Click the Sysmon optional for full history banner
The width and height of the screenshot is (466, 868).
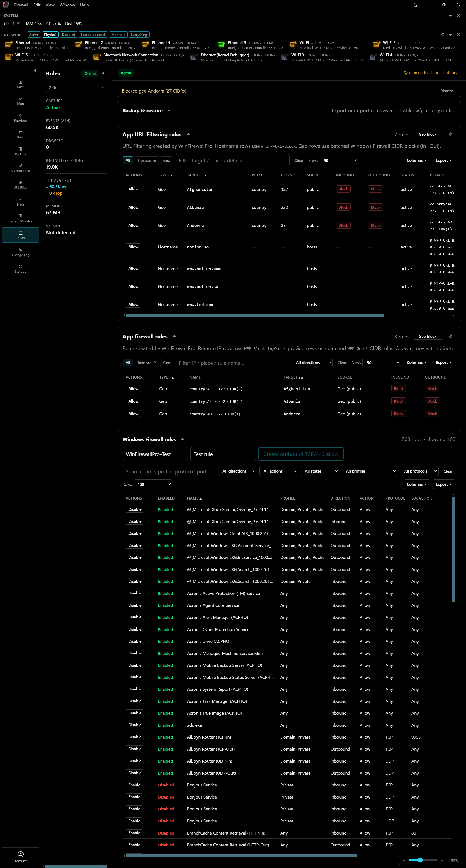tap(430, 72)
